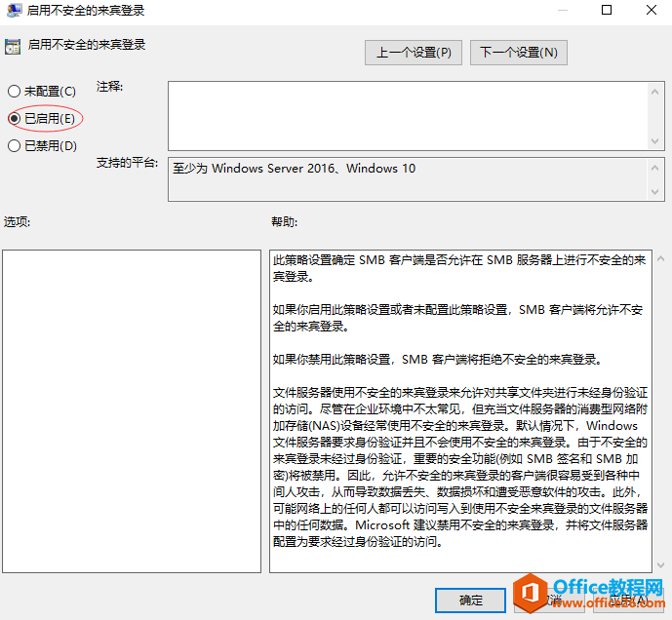Choose the 已禁用(D) radio option
Screen dimensions: 672x620
tap(14, 146)
